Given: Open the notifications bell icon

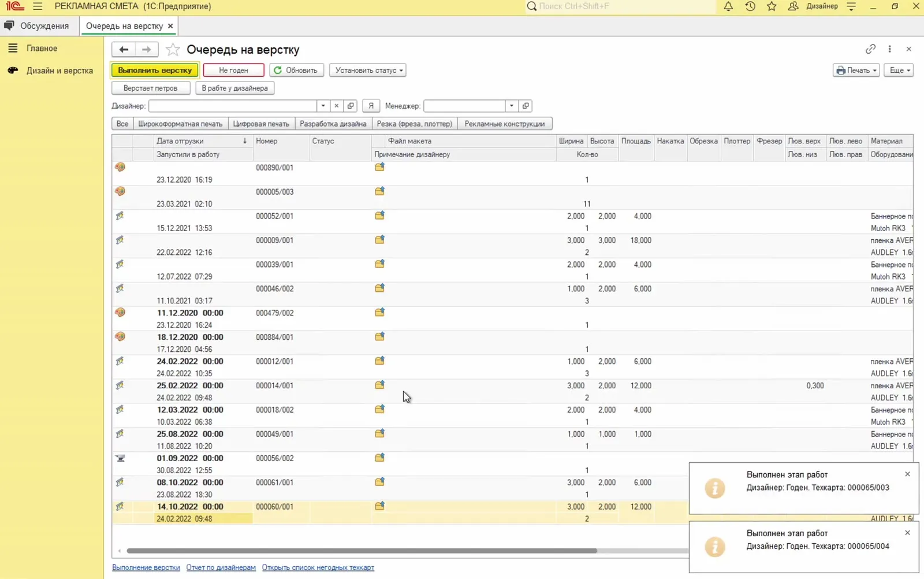Looking at the screenshot, I should pos(728,6).
